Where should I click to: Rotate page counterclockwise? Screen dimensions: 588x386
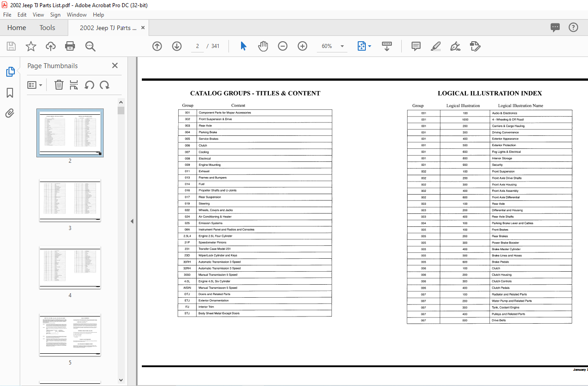(89, 85)
